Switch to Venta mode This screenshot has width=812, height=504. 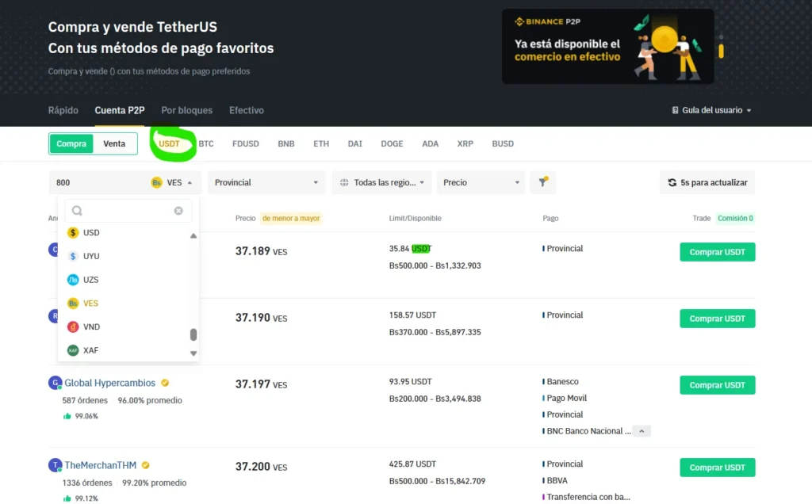114,144
